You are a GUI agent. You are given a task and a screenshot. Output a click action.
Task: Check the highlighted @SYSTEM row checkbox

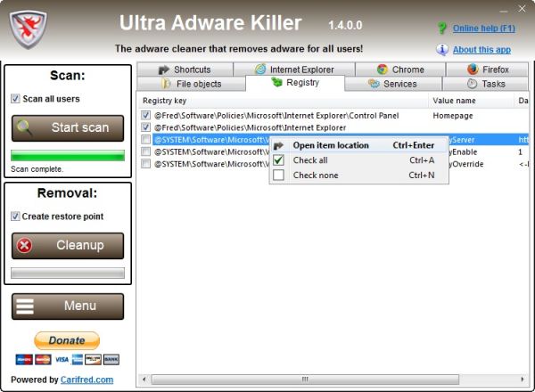(145, 139)
